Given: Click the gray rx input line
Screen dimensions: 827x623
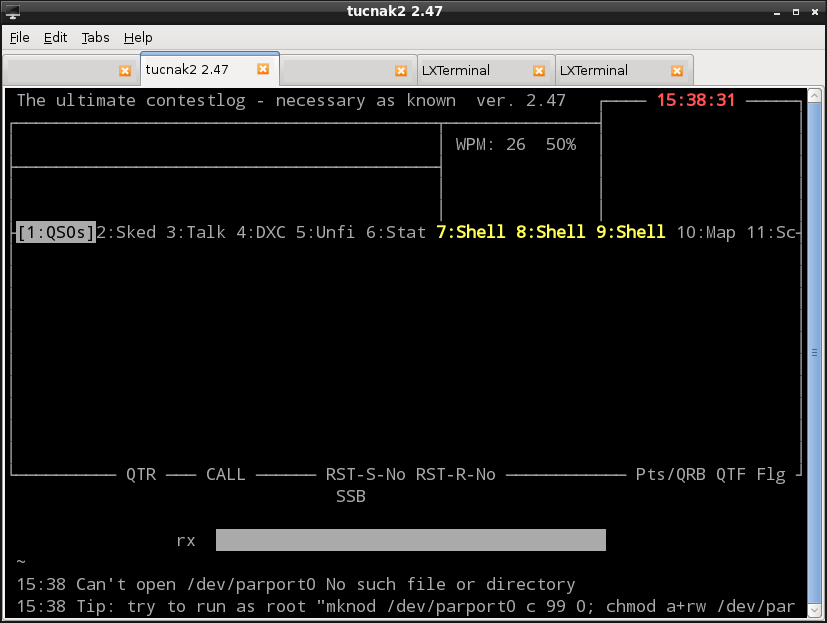Looking at the screenshot, I should 411,540.
